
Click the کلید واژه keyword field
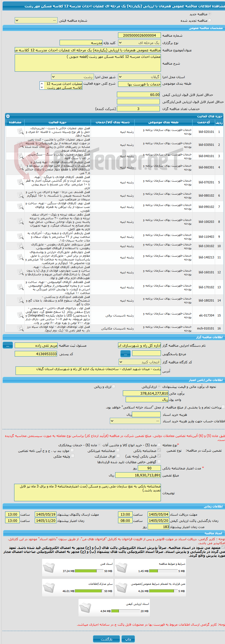(81, 43)
